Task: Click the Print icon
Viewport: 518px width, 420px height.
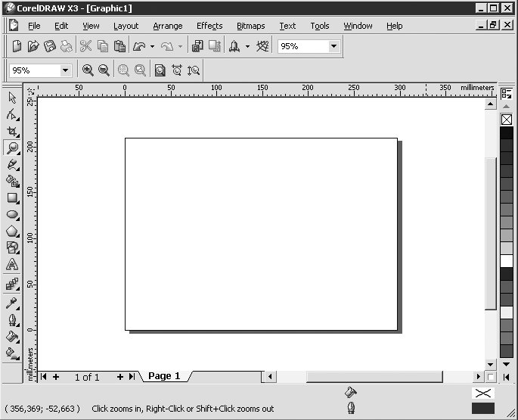Action: coord(67,46)
